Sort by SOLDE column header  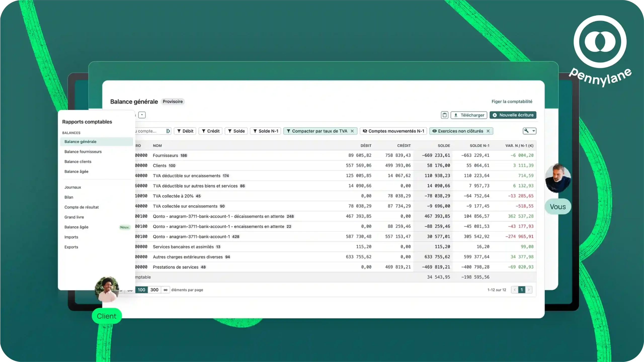[x=444, y=146]
